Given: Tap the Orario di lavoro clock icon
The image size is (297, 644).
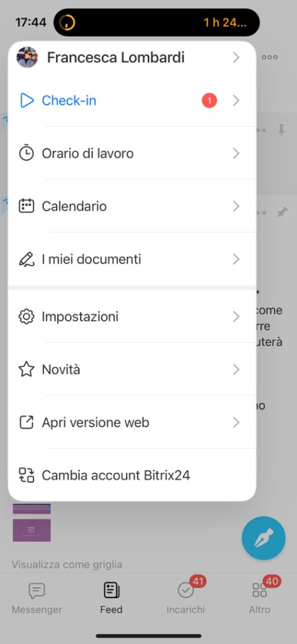Looking at the screenshot, I should coord(26,153).
